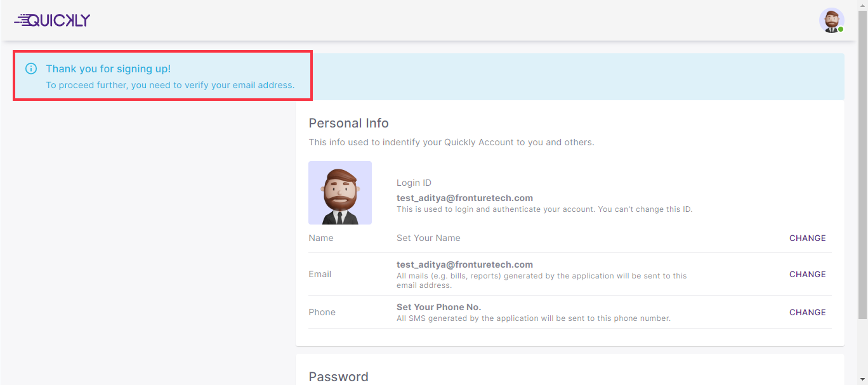Click the Quickly logo in the header
This screenshot has height=385, width=868.
(x=53, y=20)
